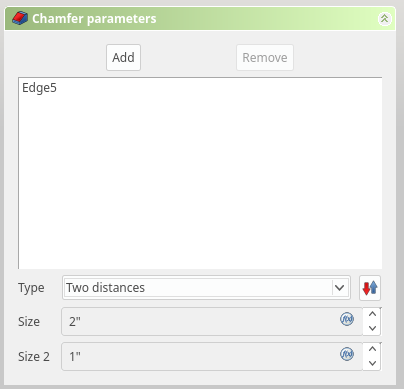
Task: Click the Remove button
Action: 265,57
